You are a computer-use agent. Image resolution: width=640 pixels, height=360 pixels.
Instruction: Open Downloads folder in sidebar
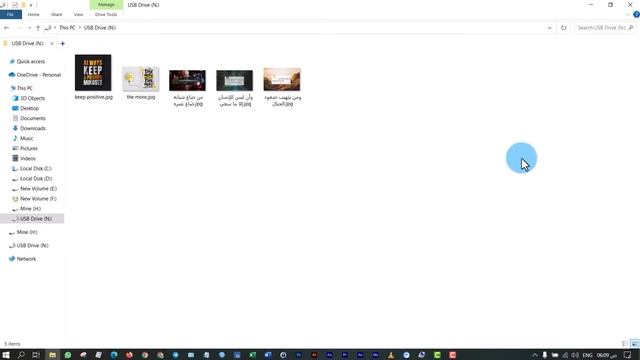tap(33, 128)
